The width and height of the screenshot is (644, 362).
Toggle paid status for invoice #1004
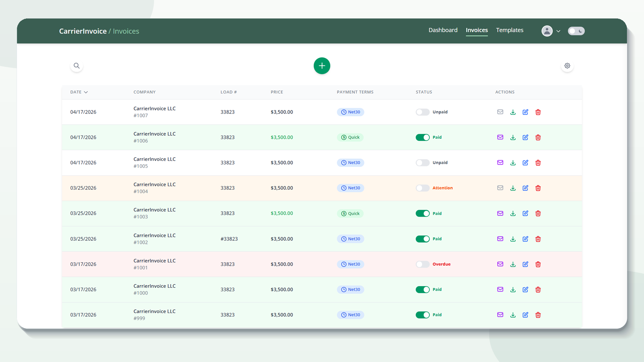(x=423, y=188)
